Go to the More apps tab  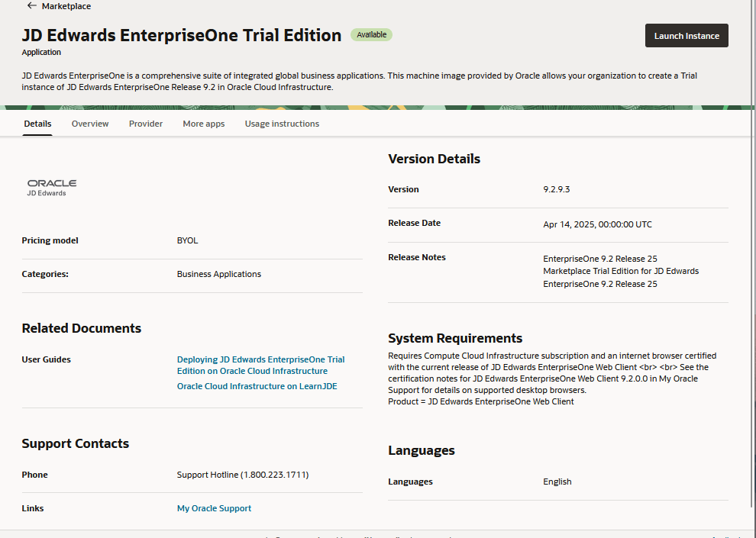coord(203,124)
